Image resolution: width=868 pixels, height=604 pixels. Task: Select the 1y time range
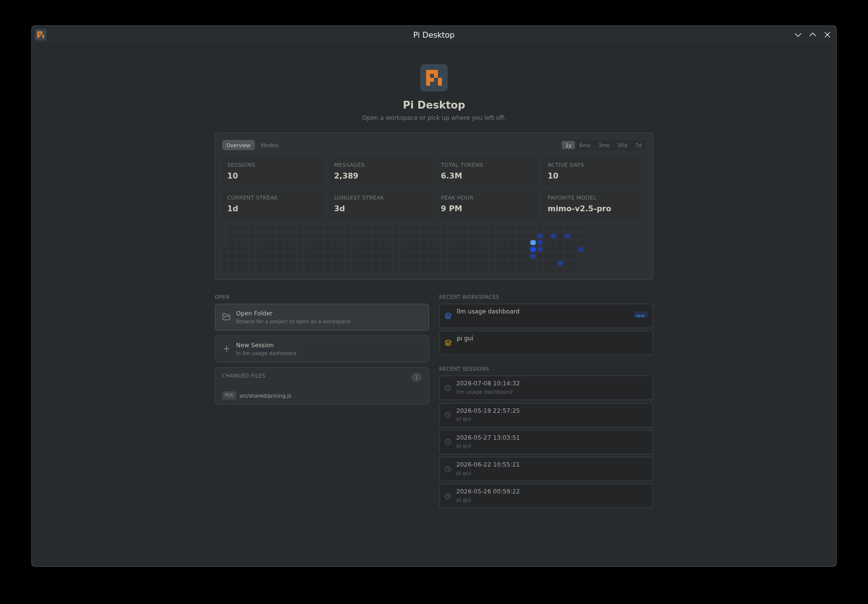pyautogui.click(x=568, y=145)
